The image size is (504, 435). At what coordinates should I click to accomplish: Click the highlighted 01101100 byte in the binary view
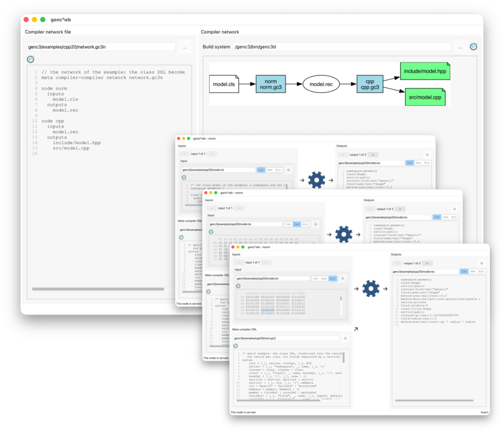[267, 310]
